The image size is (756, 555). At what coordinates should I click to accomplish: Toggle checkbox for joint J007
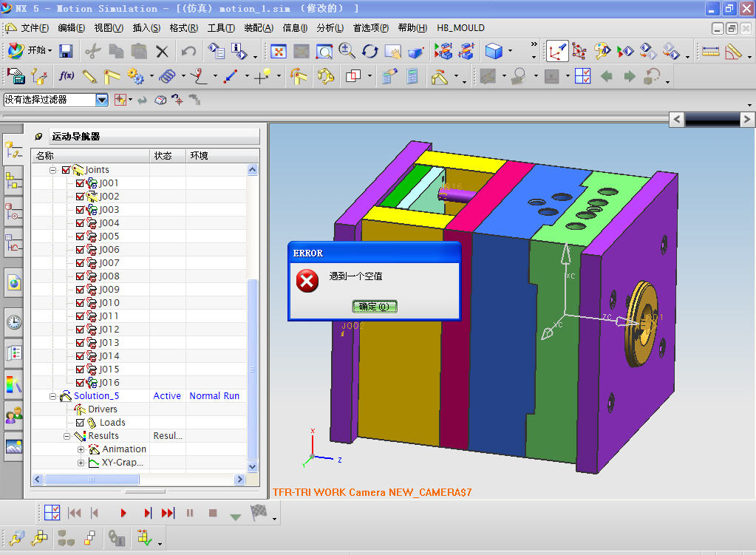point(80,263)
